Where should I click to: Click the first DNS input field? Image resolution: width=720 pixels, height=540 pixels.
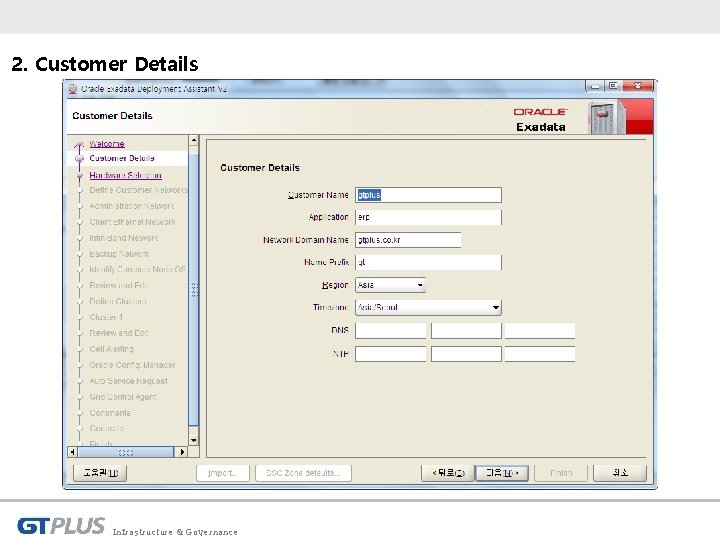391,331
